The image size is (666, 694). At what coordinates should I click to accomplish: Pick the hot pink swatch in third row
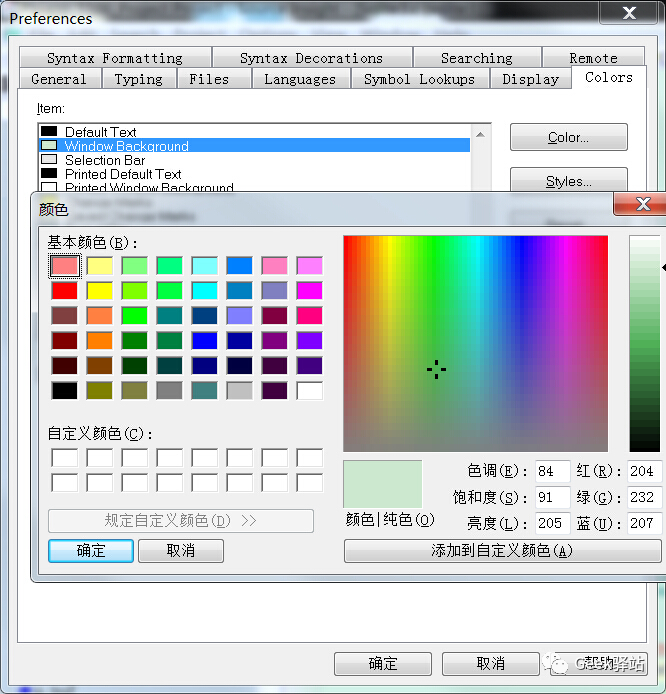(x=309, y=316)
